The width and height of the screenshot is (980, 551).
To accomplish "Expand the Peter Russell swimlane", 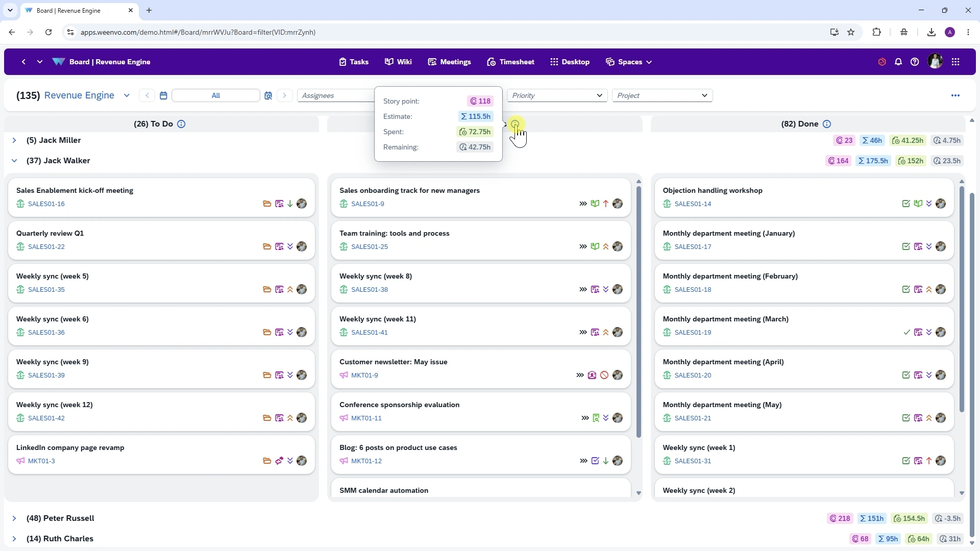I will (x=14, y=518).
